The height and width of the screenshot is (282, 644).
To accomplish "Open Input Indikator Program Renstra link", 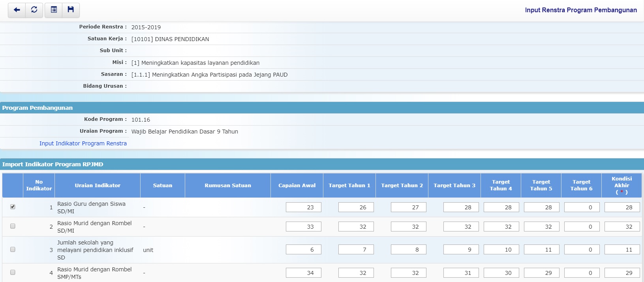I will pos(83,143).
